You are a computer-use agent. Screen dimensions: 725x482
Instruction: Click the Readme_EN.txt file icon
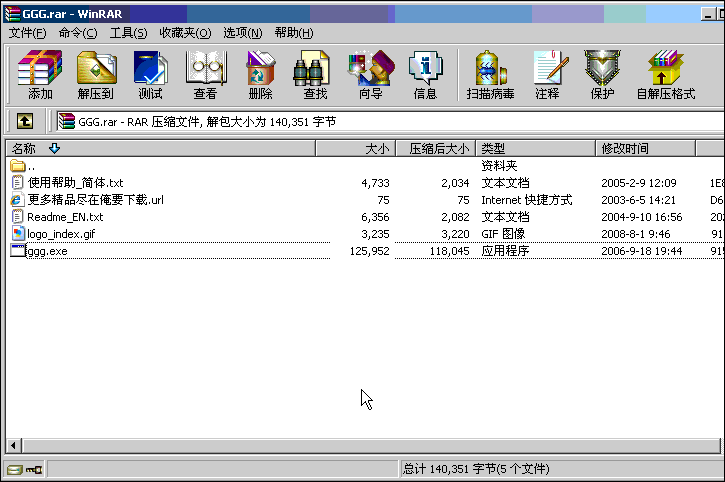[17, 217]
